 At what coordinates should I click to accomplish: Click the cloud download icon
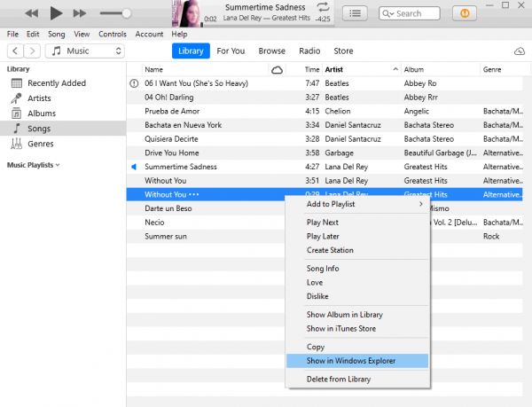coord(520,51)
